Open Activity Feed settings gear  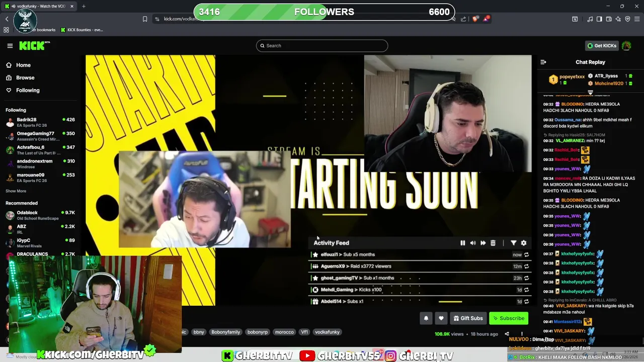pos(524,243)
